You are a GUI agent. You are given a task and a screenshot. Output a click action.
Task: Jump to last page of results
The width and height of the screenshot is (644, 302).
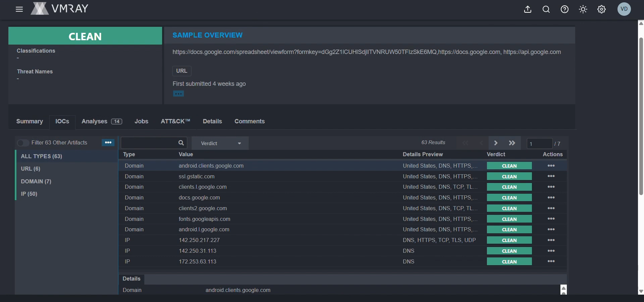tap(512, 143)
